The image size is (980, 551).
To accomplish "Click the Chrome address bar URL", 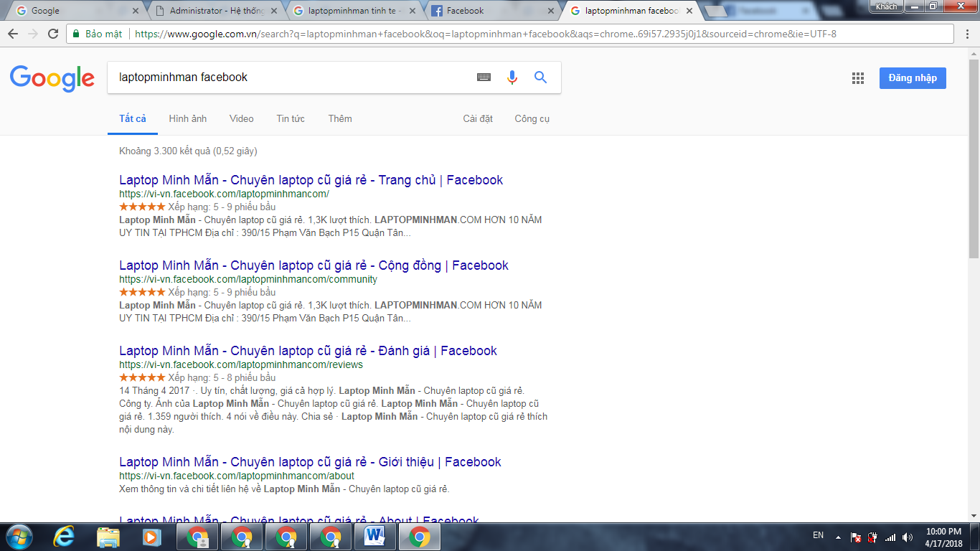I will [486, 34].
